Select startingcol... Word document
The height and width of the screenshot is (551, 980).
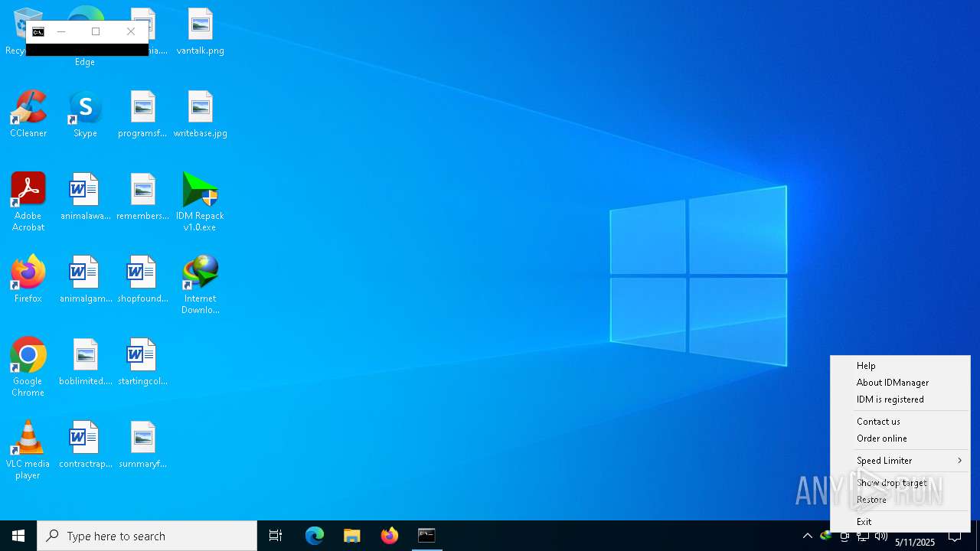(142, 362)
